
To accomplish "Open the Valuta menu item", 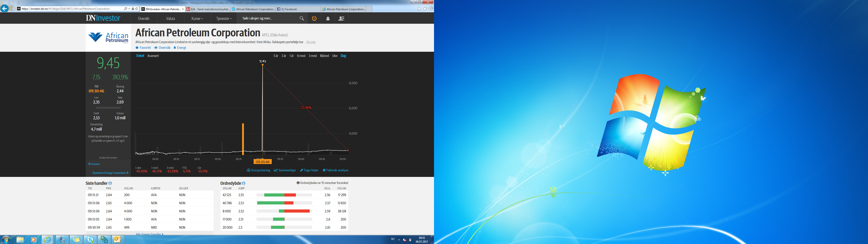I will 170,19.
